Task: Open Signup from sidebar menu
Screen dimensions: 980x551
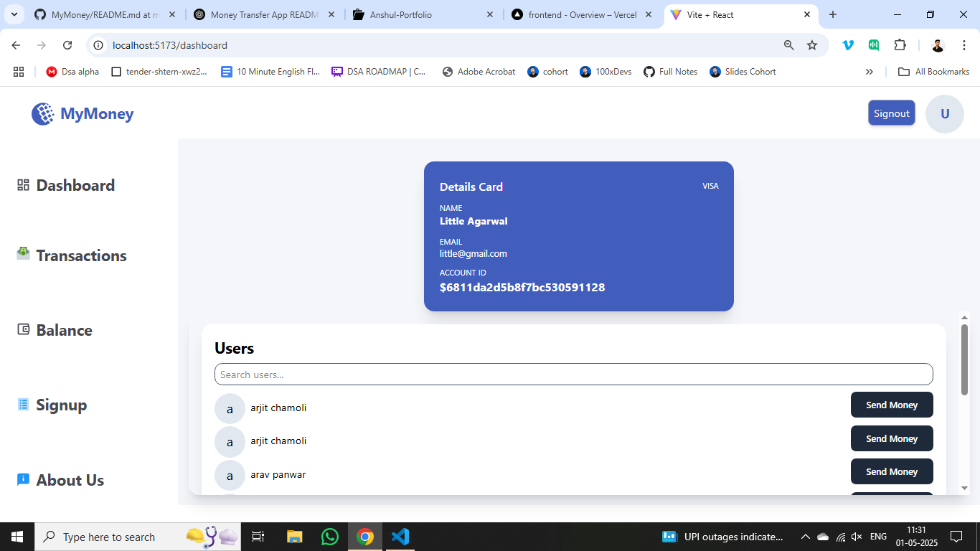Action: pos(61,405)
